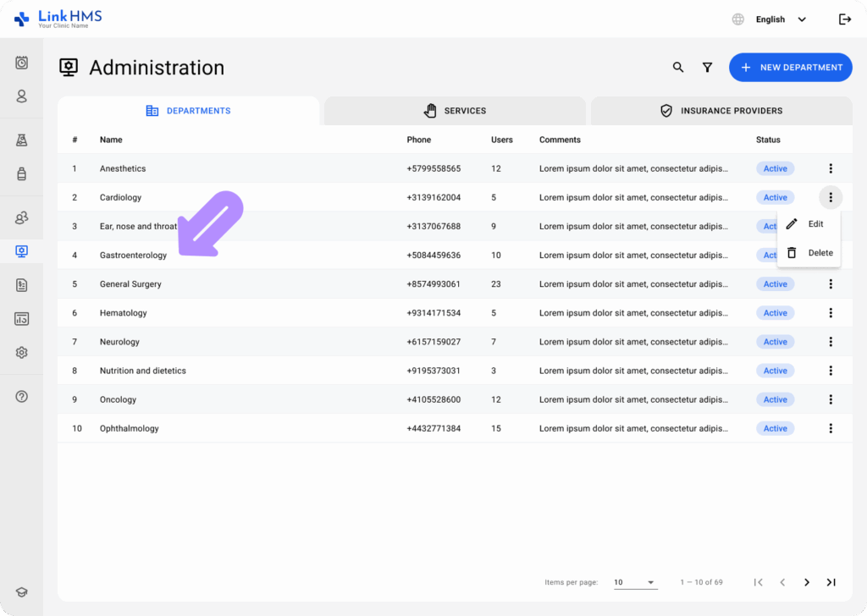Viewport: 867px width, 616px height.
Task: Switch to the Services tab
Action: point(455,111)
